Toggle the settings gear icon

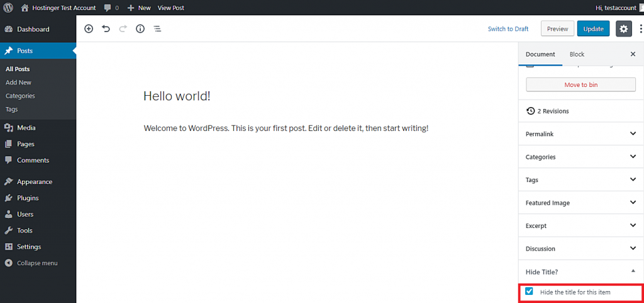[623, 29]
